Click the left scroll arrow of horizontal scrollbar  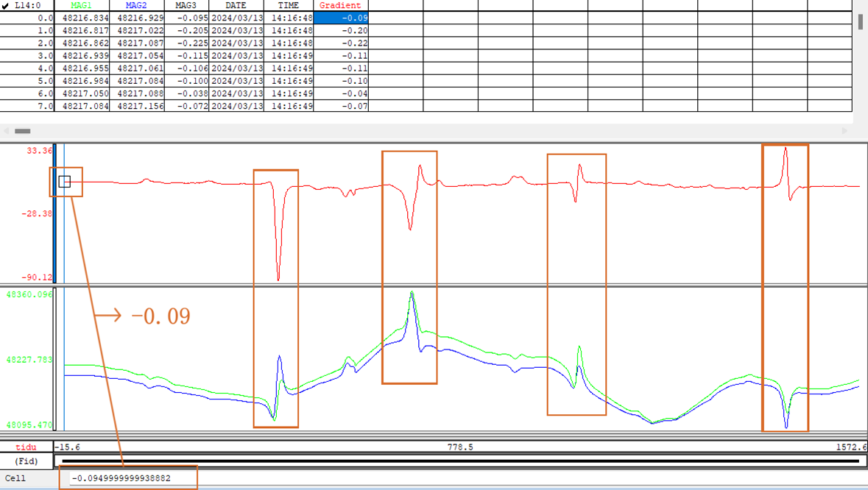pyautogui.click(x=6, y=131)
